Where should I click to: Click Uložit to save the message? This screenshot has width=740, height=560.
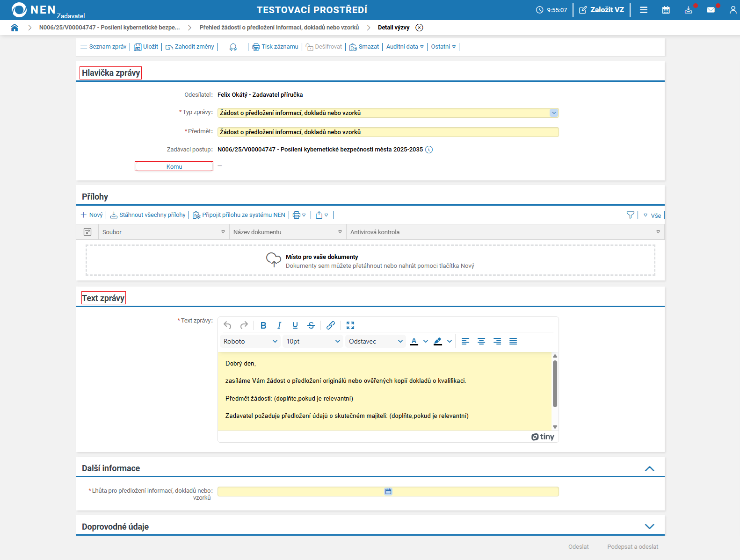(x=146, y=47)
